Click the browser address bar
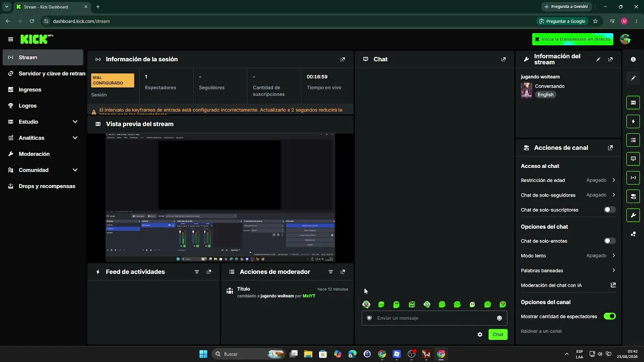 tap(287, 21)
